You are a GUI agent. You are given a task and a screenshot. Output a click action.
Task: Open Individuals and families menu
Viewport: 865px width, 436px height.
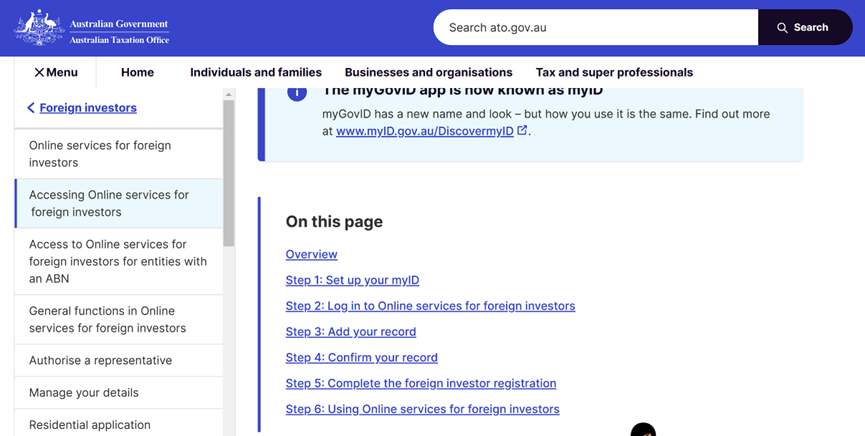256,72
